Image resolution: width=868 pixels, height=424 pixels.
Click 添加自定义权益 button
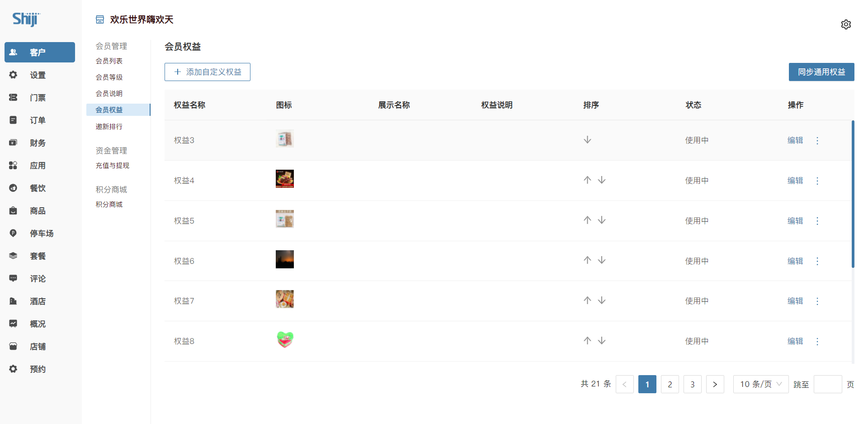pyautogui.click(x=208, y=72)
